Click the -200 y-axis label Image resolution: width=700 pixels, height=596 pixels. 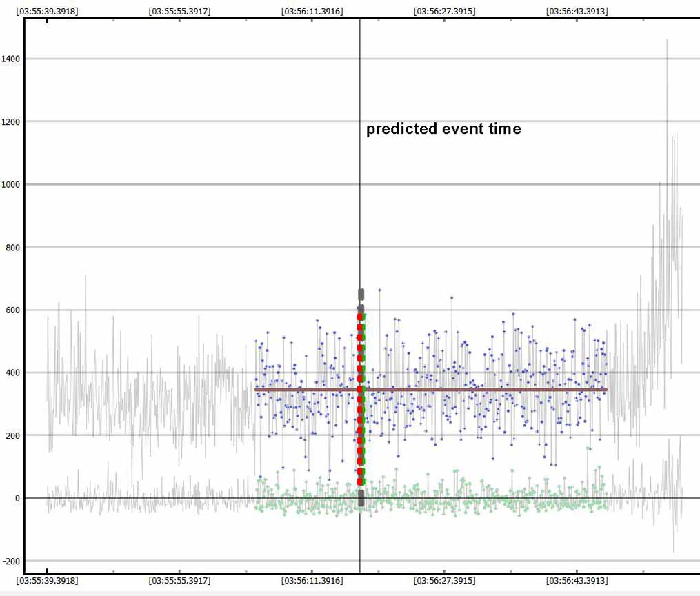11,561
